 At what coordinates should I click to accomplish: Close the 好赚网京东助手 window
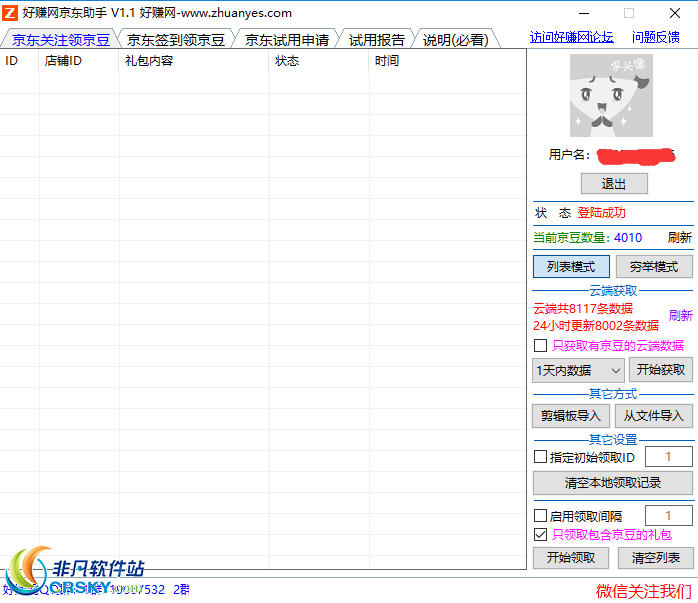pos(675,13)
